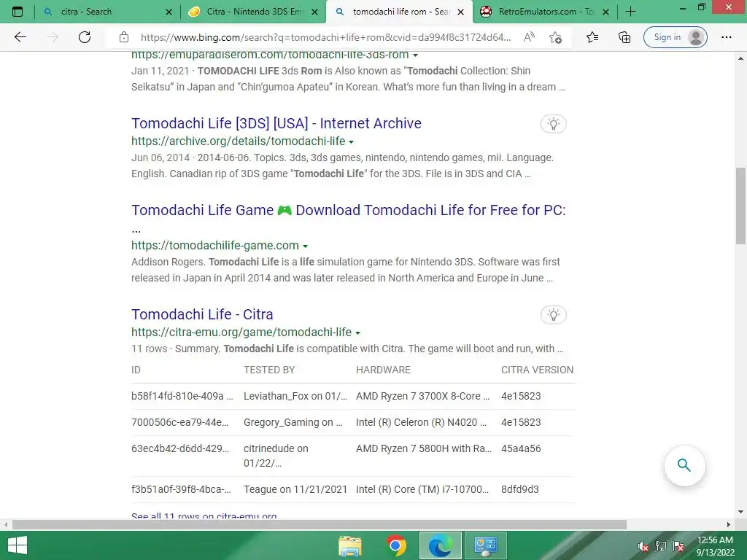Click the CITRA VERSION column header

tap(538, 370)
